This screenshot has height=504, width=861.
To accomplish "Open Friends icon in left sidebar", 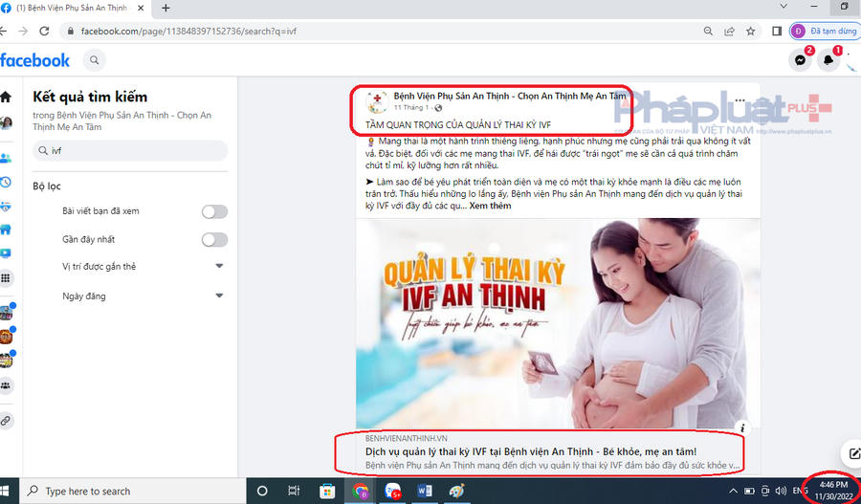I will tap(6, 158).
